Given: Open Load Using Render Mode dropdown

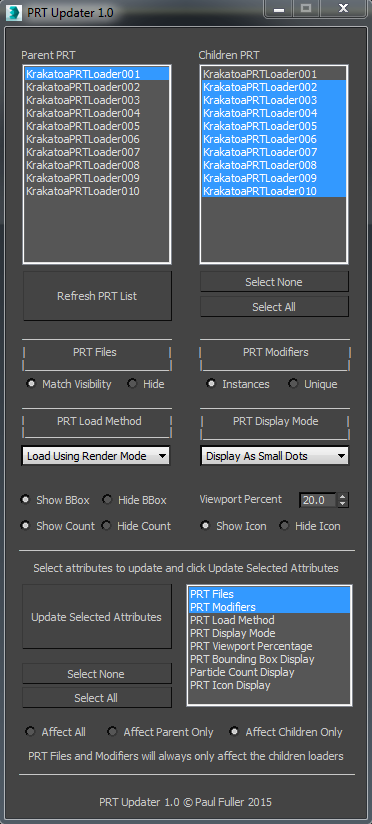Looking at the screenshot, I should click(x=96, y=456).
